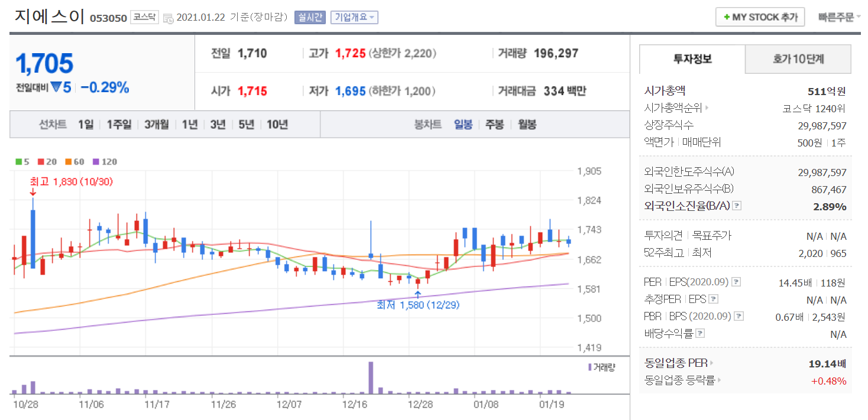Select the 투자정보 tab
Viewport: 868px width, 420px height.
tap(692, 59)
